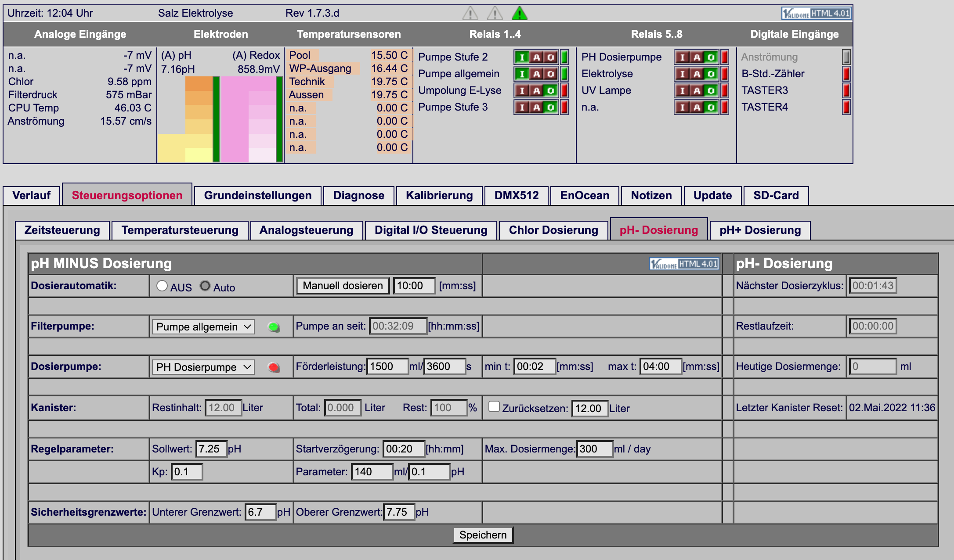Tick the Zurücksetzen checkbox for Kanister

point(494,407)
